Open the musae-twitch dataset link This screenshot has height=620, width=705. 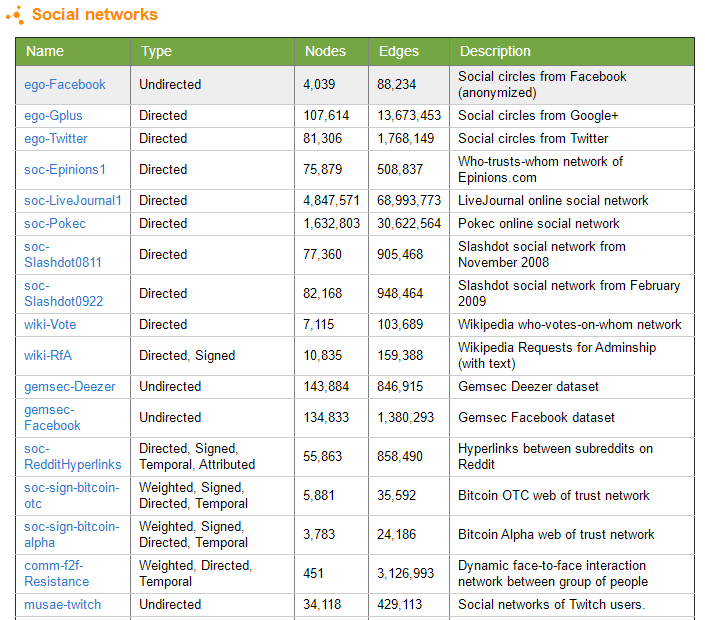click(62, 605)
